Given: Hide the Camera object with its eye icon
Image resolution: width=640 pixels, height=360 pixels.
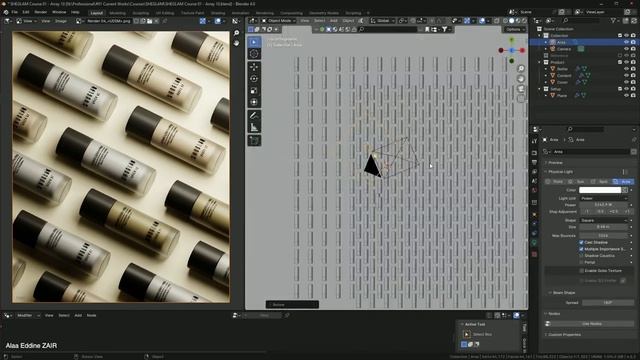Looking at the screenshot, I should [x=627, y=49].
